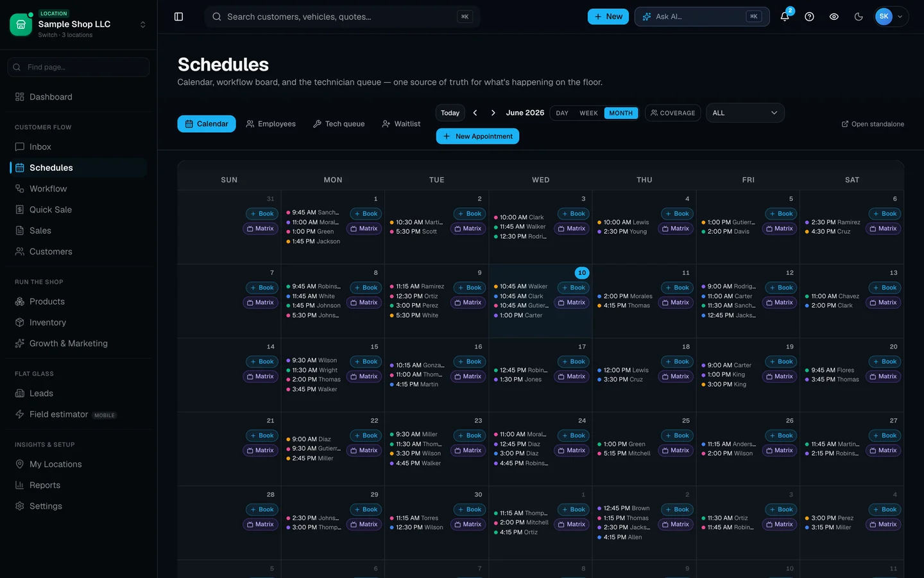Open Customers in sidebar
Viewport: 924px width, 578px height.
point(78,252)
